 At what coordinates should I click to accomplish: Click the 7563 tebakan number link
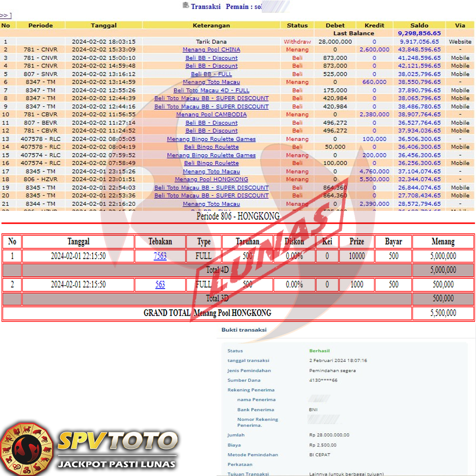click(x=160, y=256)
